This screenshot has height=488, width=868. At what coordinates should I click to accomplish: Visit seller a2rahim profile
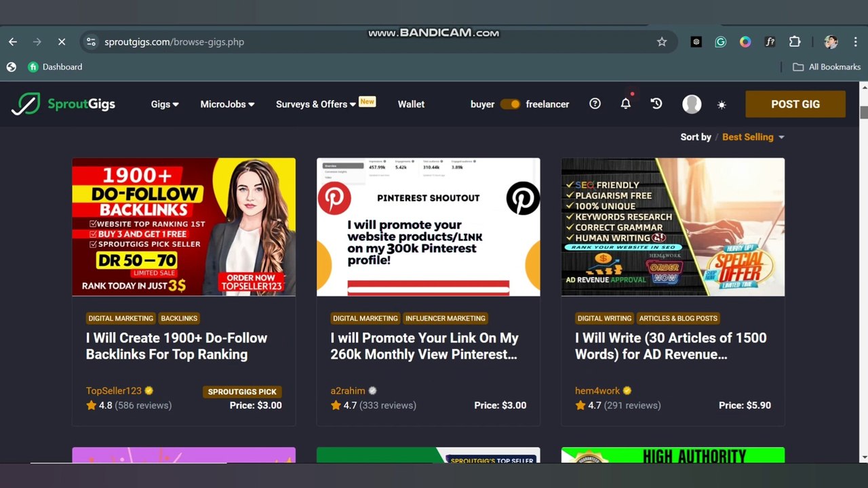[348, 390]
